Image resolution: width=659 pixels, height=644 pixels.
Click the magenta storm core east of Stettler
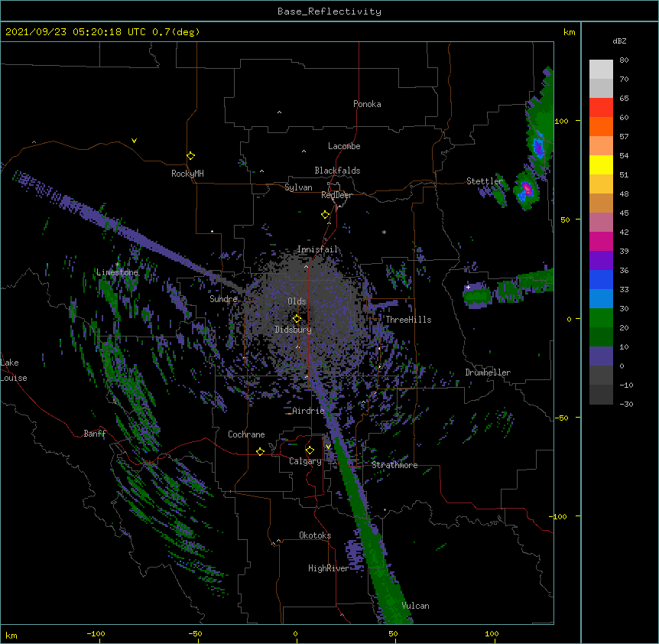(526, 190)
